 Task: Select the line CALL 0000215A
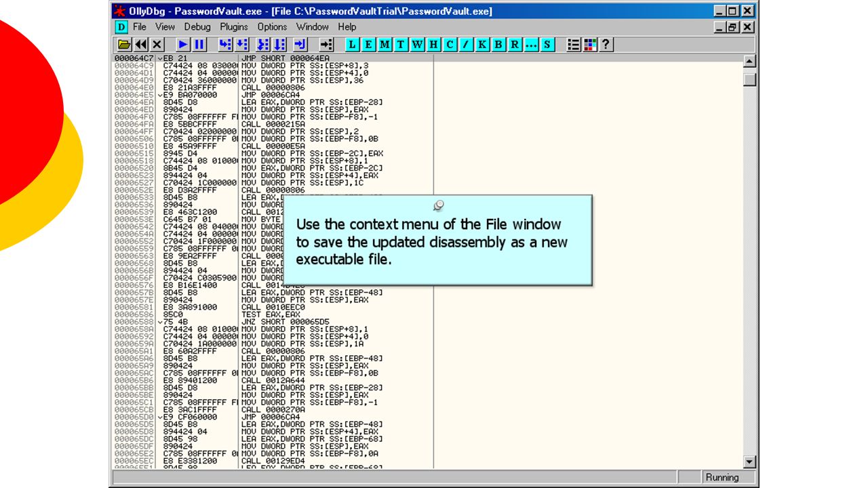(272, 124)
